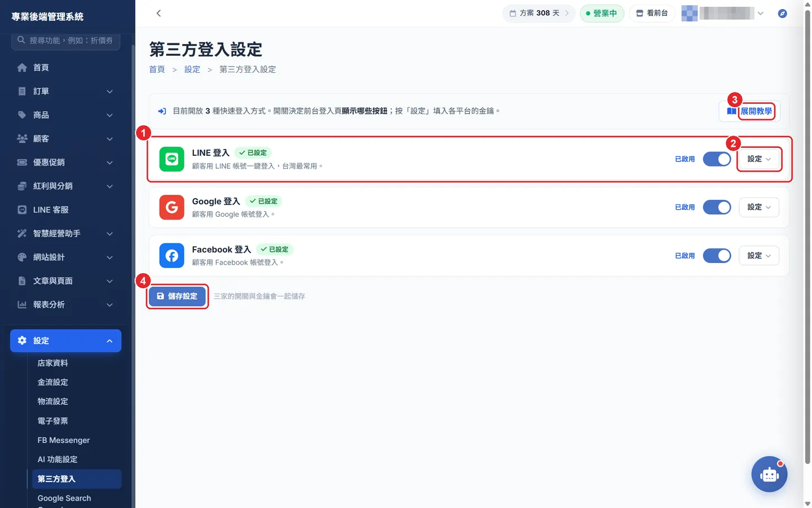
Task: Click the 商品 tag icon in sidebar
Action: click(22, 115)
